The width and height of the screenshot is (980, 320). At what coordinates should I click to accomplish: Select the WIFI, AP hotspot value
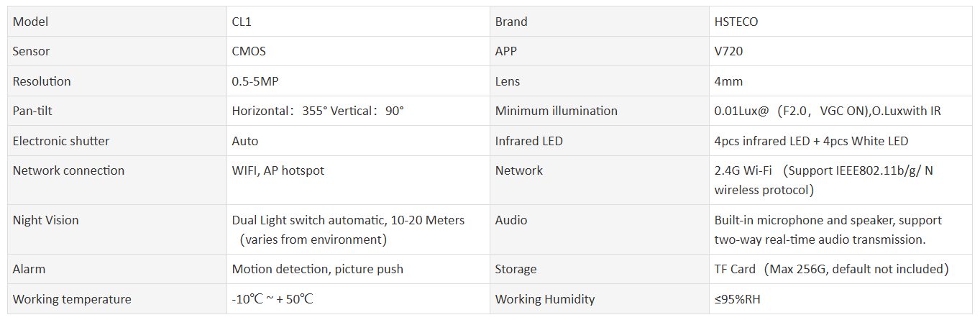tap(278, 170)
